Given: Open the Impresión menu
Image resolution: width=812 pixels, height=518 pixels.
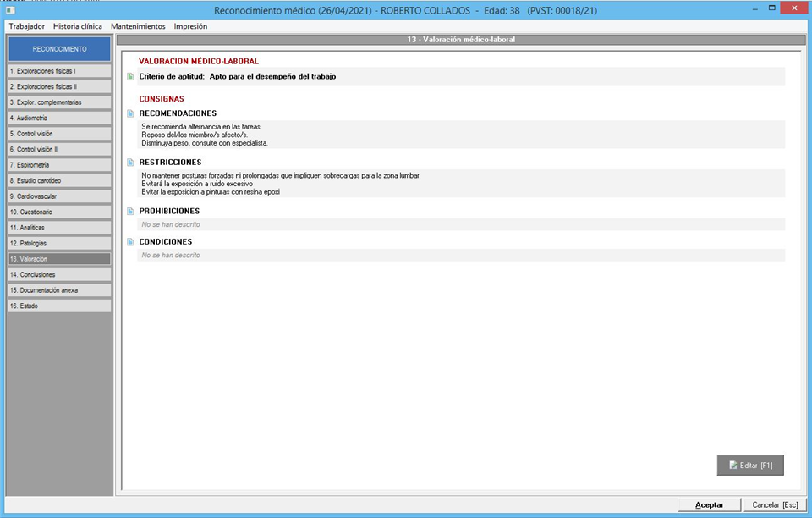Looking at the screenshot, I should coord(190,26).
